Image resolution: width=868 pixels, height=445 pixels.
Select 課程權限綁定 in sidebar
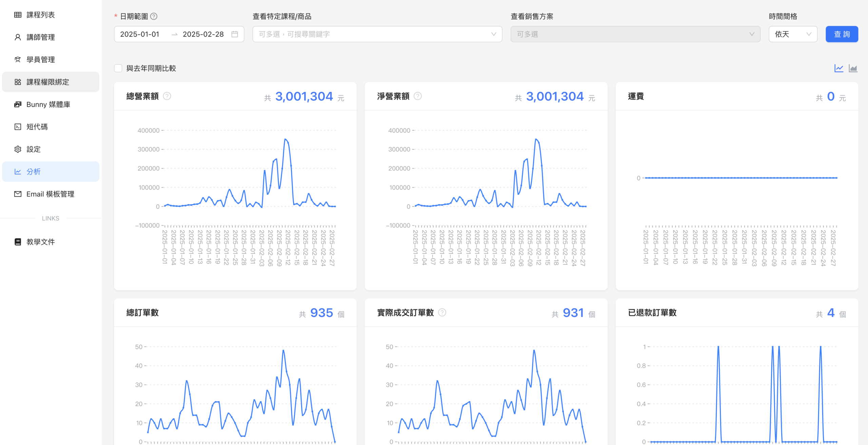(x=47, y=82)
